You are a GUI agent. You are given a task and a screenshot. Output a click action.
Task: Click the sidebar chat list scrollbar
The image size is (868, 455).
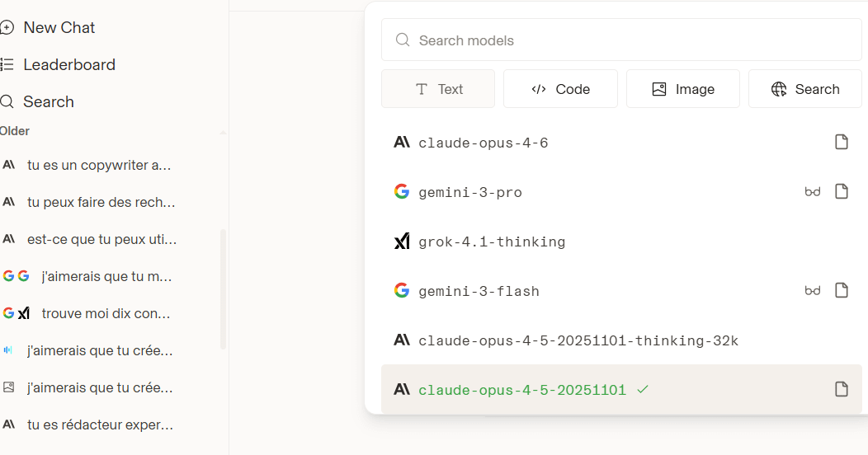tap(223, 288)
